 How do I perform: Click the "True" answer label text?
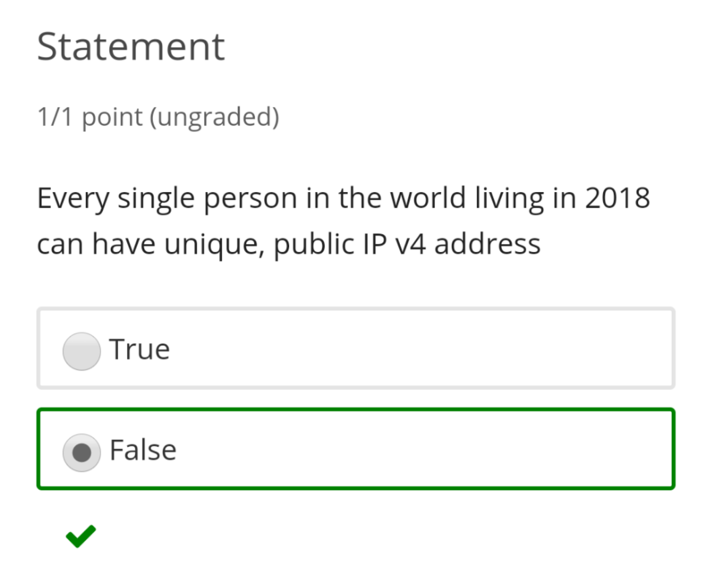(x=140, y=349)
